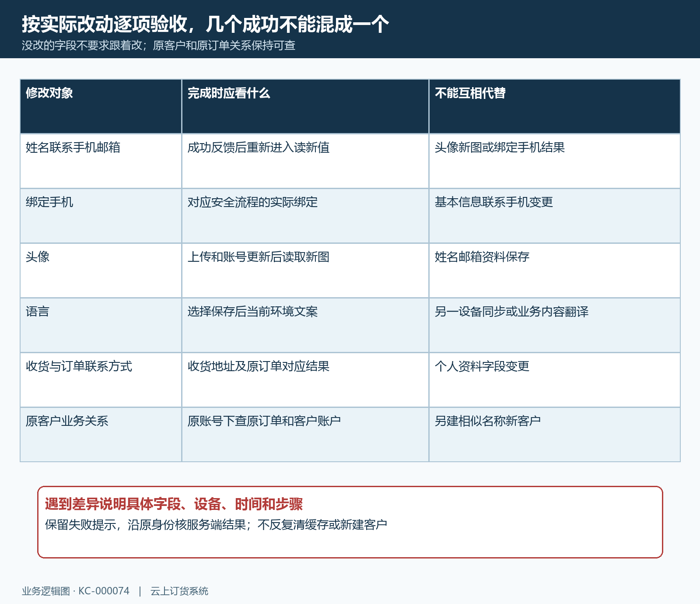The width and height of the screenshot is (700, 604).
Task: Select the 另建相似名称新客户 cell
Action: [x=554, y=435]
